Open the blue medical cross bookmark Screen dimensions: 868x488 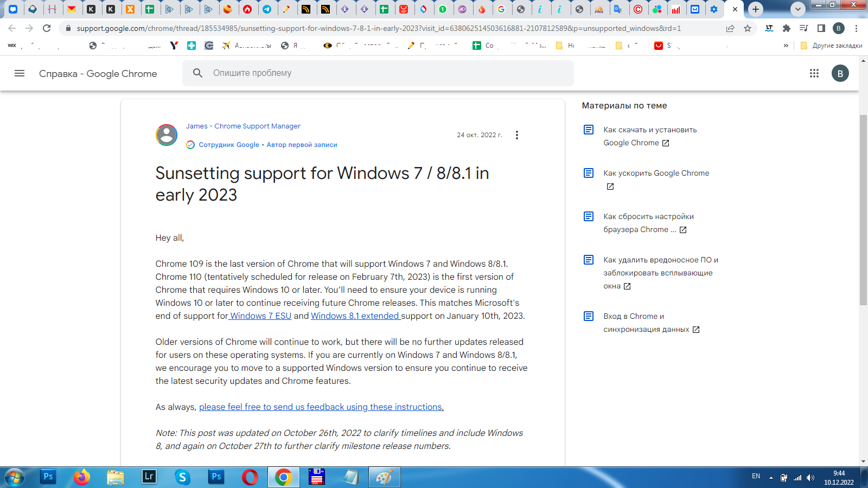192,46
